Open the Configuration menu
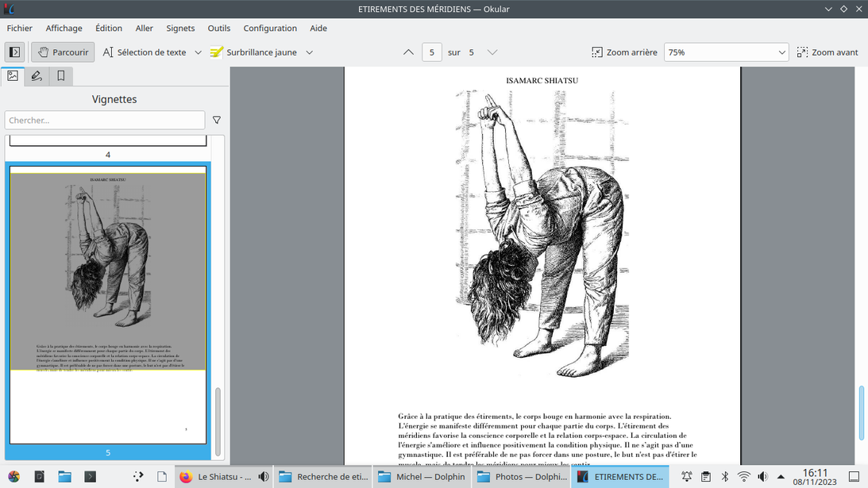This screenshot has height=488, width=868. 270,28
